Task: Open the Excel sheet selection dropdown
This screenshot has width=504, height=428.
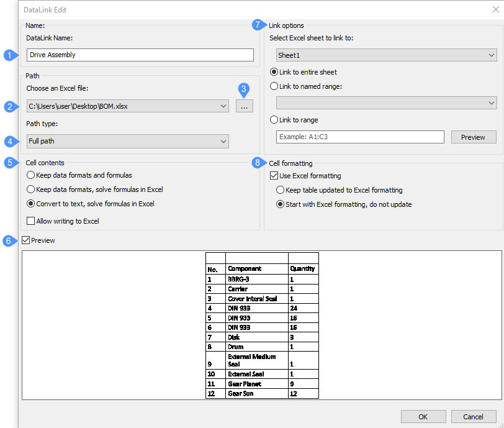Action: click(385, 55)
